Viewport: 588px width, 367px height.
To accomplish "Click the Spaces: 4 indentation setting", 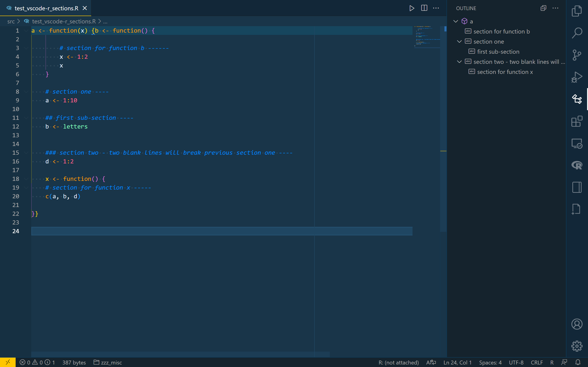I will pyautogui.click(x=490, y=362).
